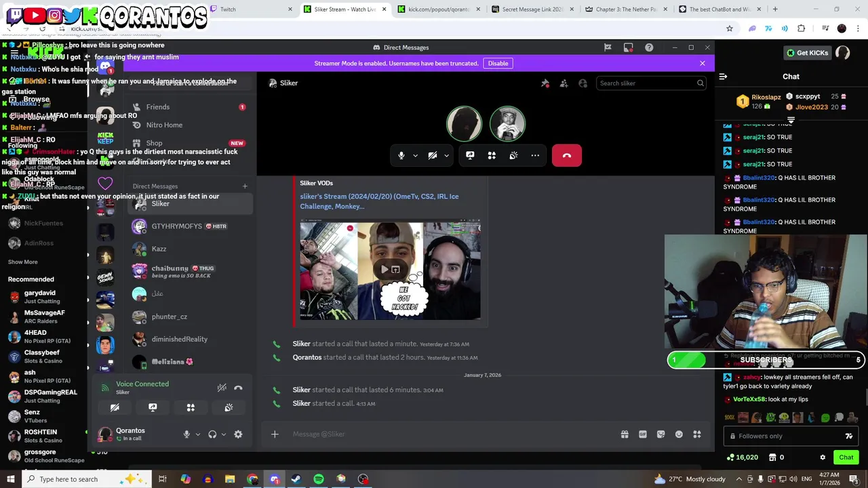Open camera options arrow in call bar
Screen dimensions: 868x488
pyautogui.click(x=446, y=155)
